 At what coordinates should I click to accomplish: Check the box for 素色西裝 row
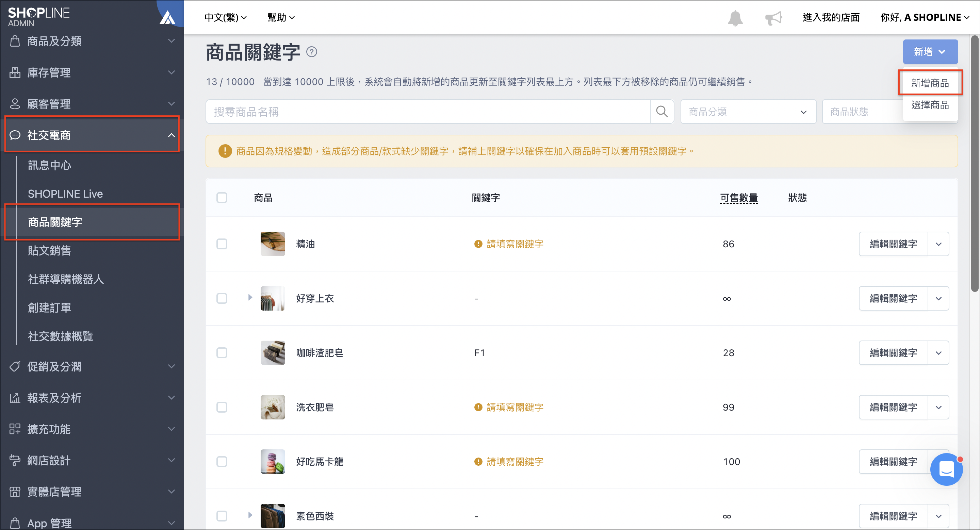click(x=222, y=516)
